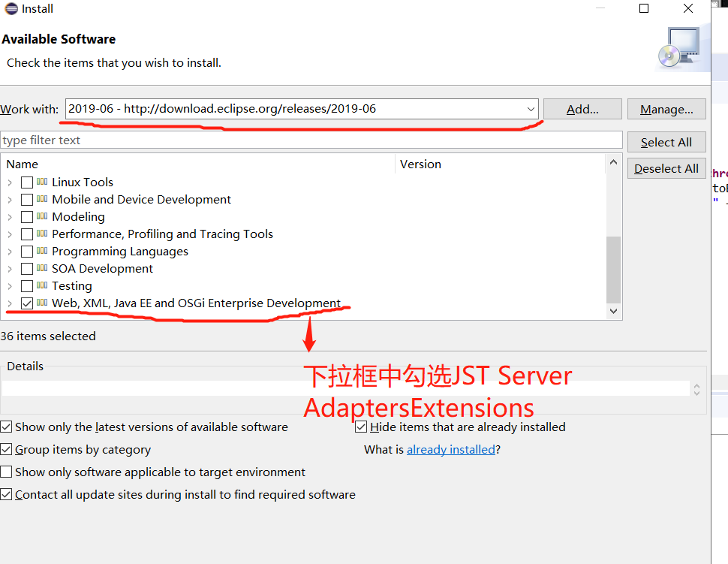Image resolution: width=728 pixels, height=564 pixels.
Task: Open the Work with dropdown arrow
Action: coord(531,109)
